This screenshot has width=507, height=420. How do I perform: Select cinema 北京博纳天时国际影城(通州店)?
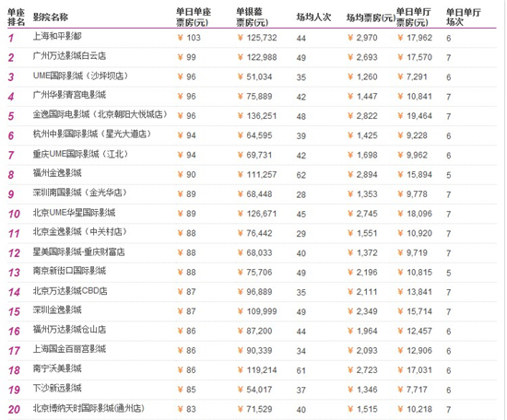[88, 408]
